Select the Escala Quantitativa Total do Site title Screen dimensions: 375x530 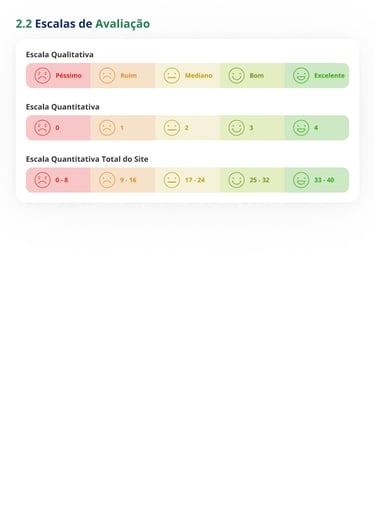(87, 159)
